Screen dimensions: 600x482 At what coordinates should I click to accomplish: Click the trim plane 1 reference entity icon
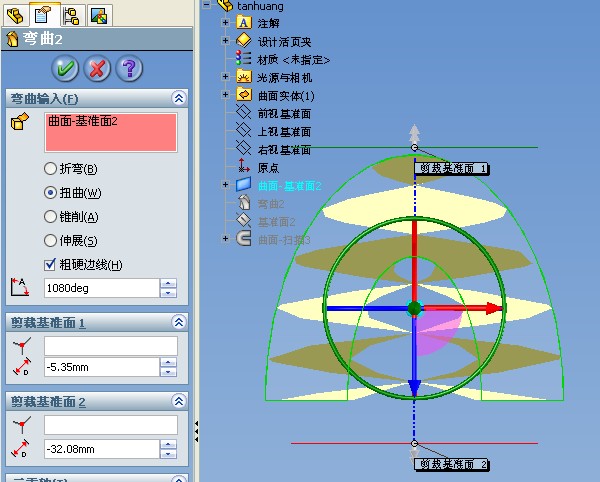click(x=22, y=345)
